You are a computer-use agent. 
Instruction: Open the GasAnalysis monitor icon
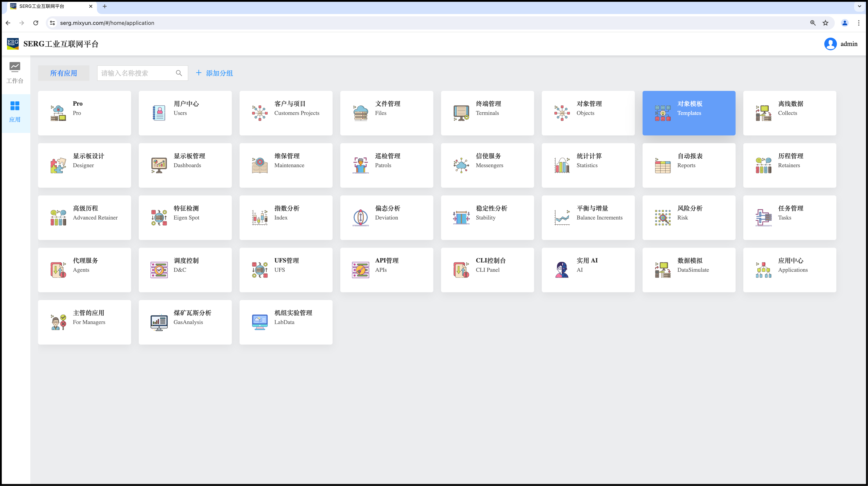pyautogui.click(x=159, y=322)
